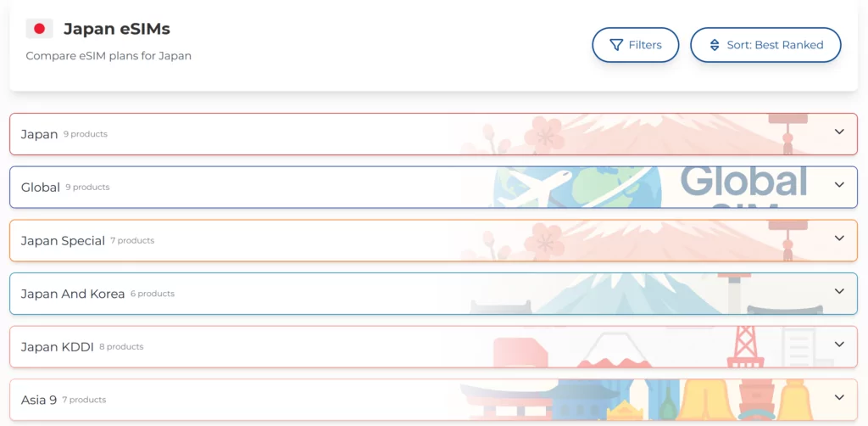868x426 pixels.
Task: Open the Sort: Best Ranked dropdown
Action: pos(765,45)
